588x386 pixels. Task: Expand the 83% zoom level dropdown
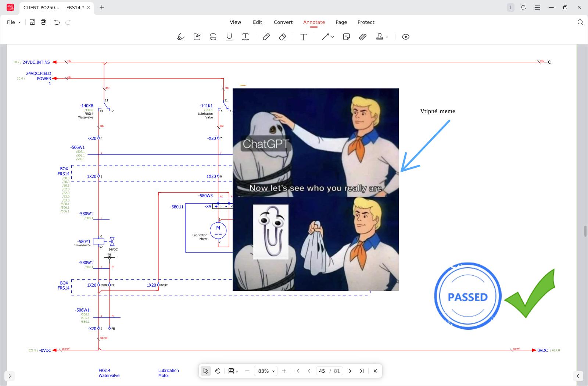point(266,371)
